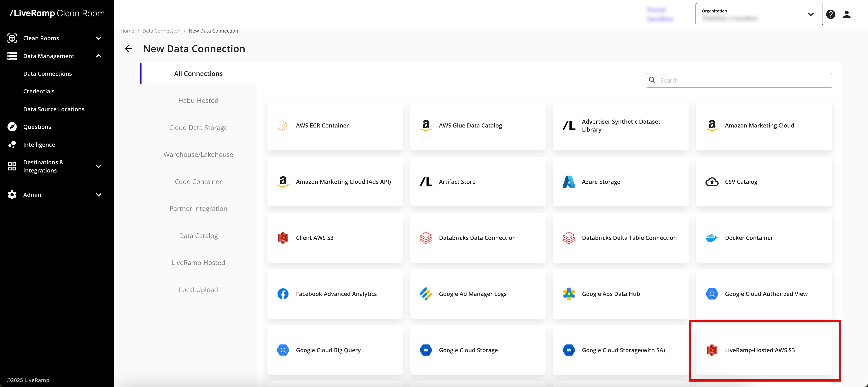Click the AWS ECR Container icon
This screenshot has height=387, width=868.
click(x=282, y=125)
